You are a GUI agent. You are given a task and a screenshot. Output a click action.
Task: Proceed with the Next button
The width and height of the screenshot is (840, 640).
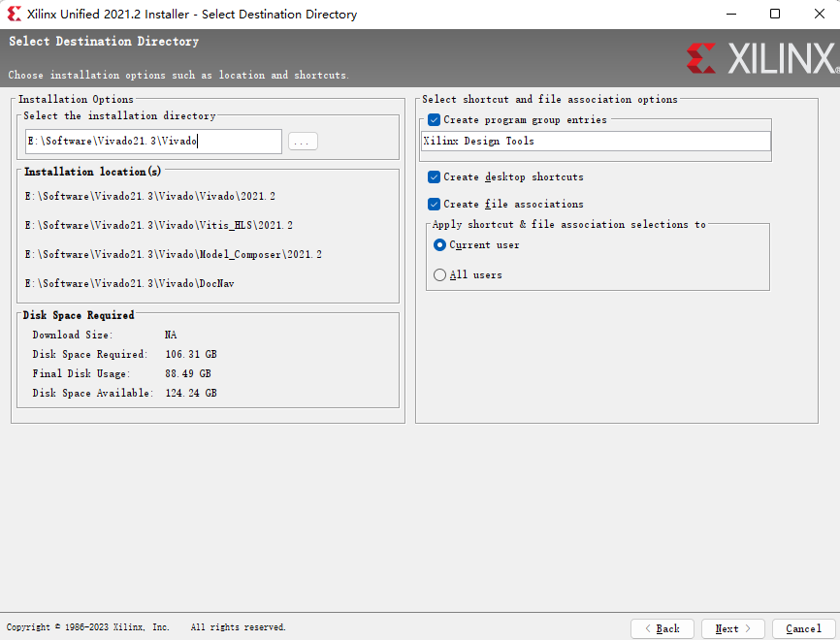[x=733, y=628]
